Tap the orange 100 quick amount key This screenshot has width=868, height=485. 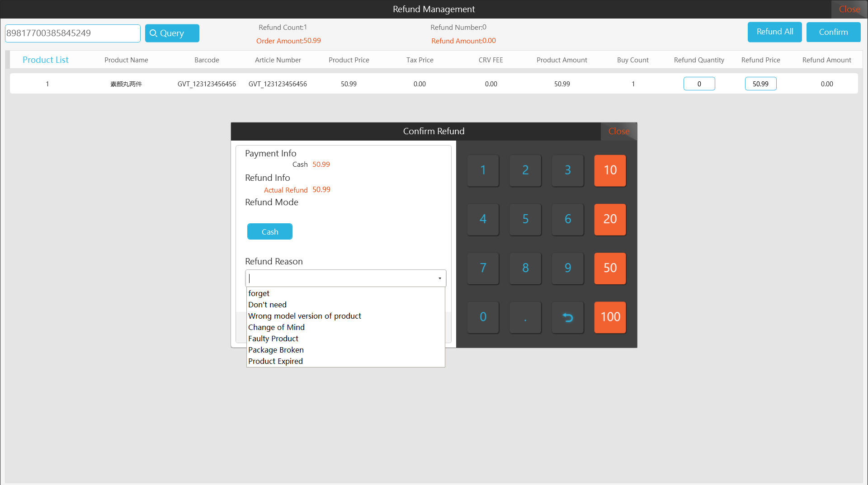(x=610, y=317)
